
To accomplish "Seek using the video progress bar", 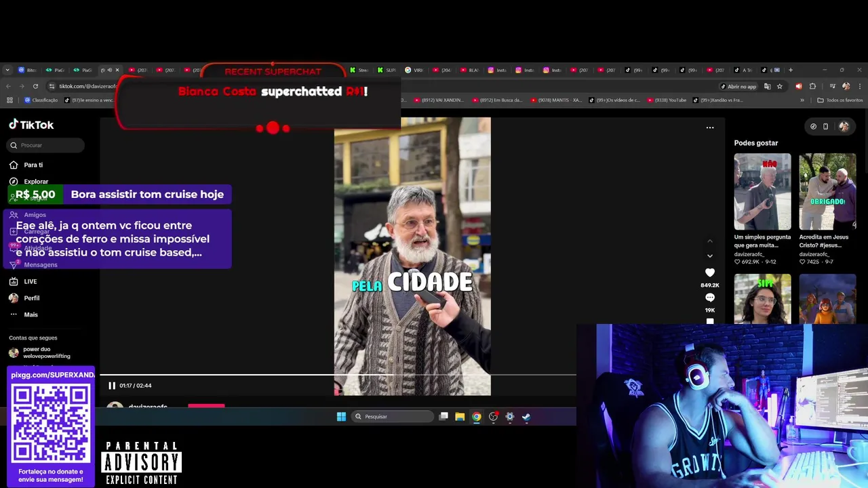I will pyautogui.click(x=338, y=374).
